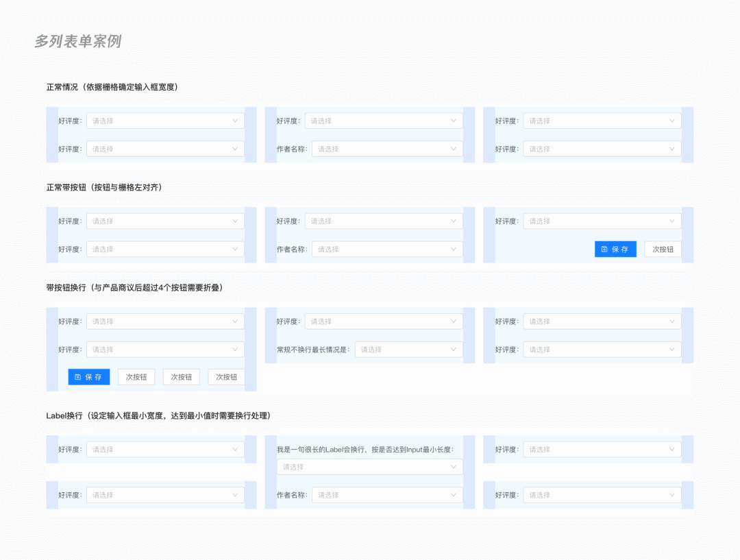This screenshot has width=740, height=560.
Task: Click the first 次按钮 in the wrapped button row
Action: tap(135, 376)
